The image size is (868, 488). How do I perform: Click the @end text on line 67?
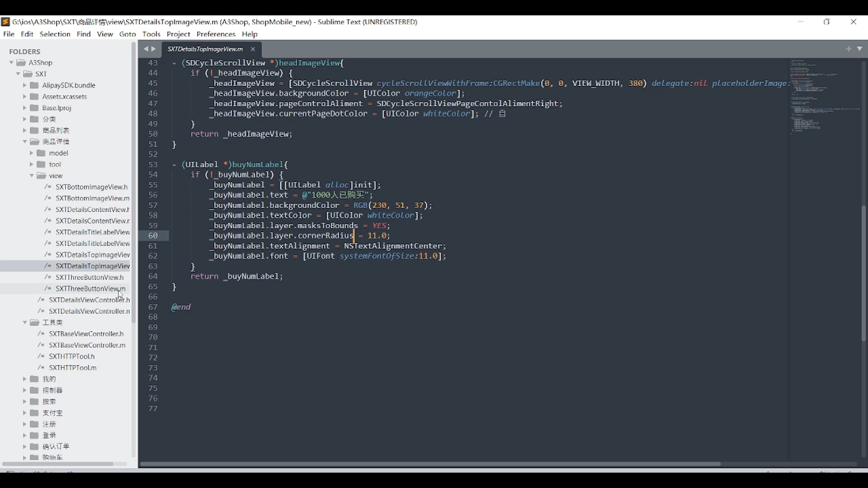(x=181, y=307)
